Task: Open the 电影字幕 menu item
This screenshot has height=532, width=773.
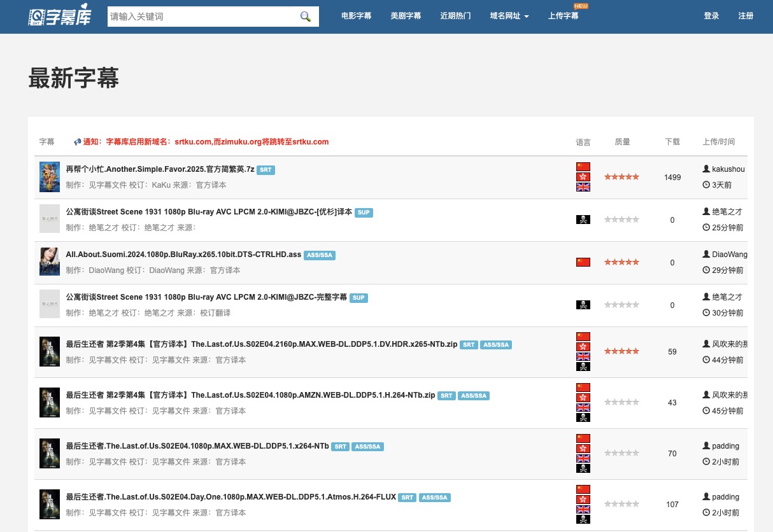Action: pyautogui.click(x=357, y=16)
